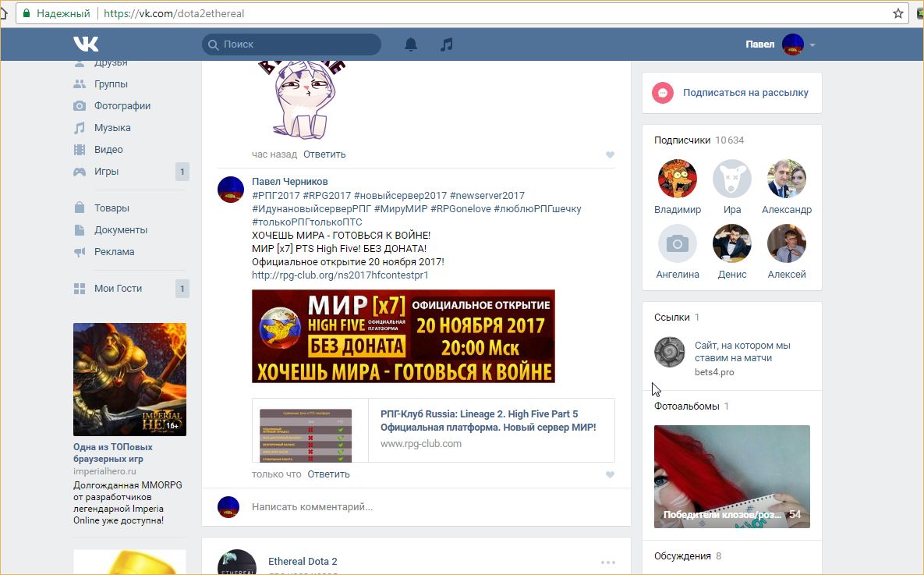Open Видео in the left menu

[108, 149]
